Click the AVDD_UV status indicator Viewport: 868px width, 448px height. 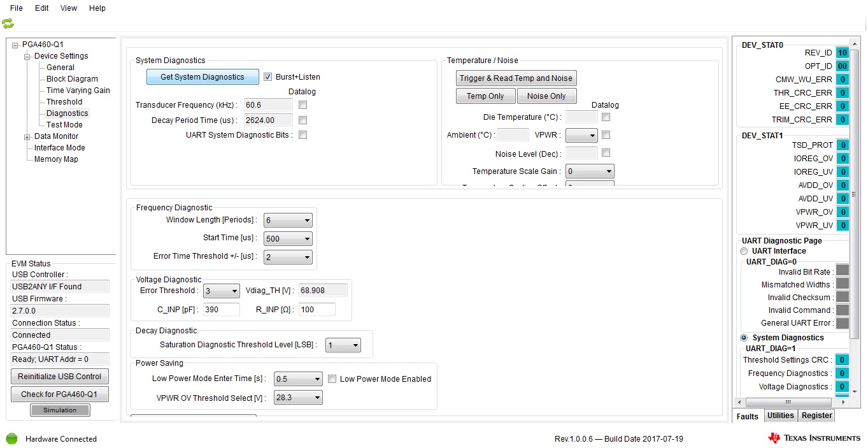click(x=843, y=199)
